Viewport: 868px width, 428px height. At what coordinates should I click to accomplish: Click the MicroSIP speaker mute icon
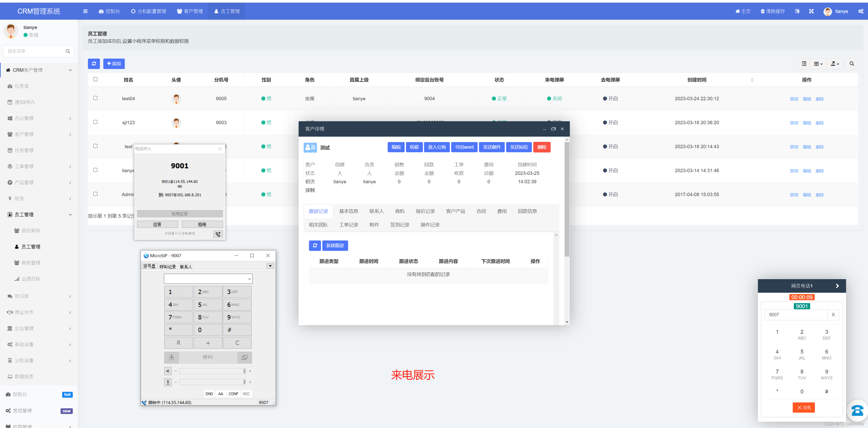tap(168, 371)
